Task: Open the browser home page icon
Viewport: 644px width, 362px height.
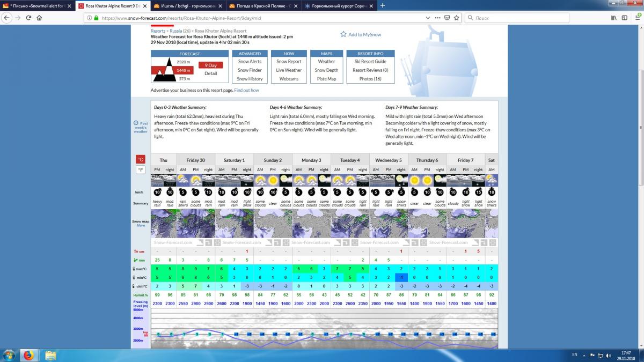Action: point(39,18)
